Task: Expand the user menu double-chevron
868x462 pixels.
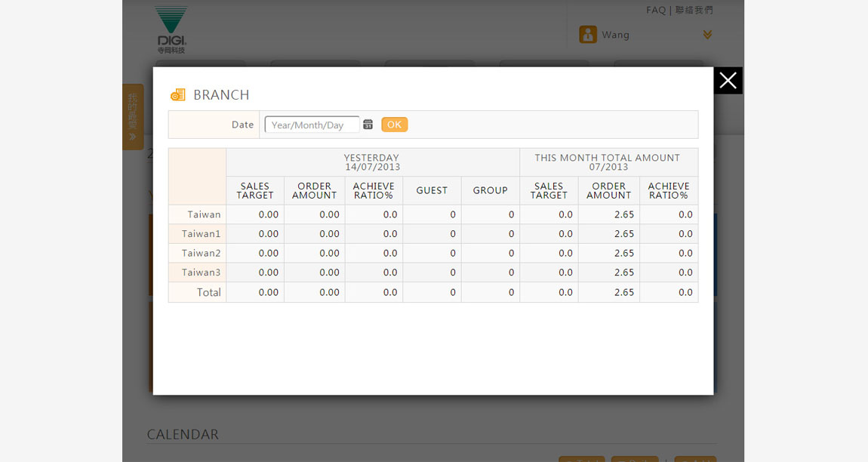Action: (707, 35)
